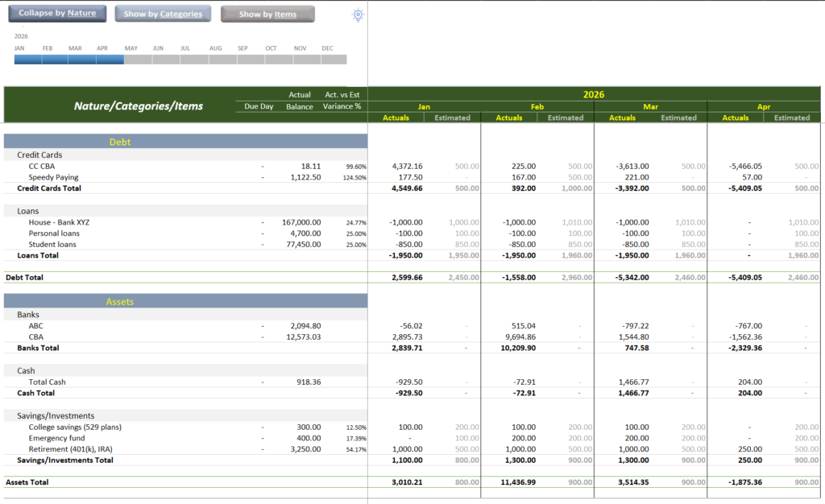Click the lightbulb hint icon
This screenshot has height=504, width=825.
[x=358, y=14]
